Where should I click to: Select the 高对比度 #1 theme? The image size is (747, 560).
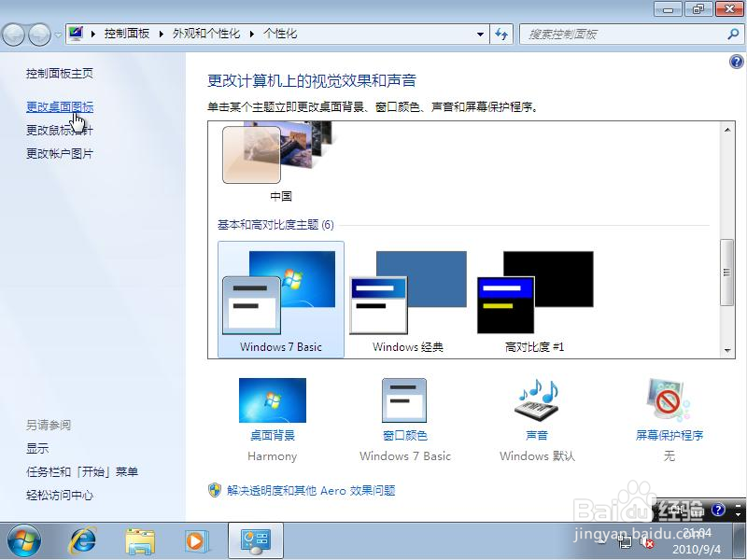(535, 299)
